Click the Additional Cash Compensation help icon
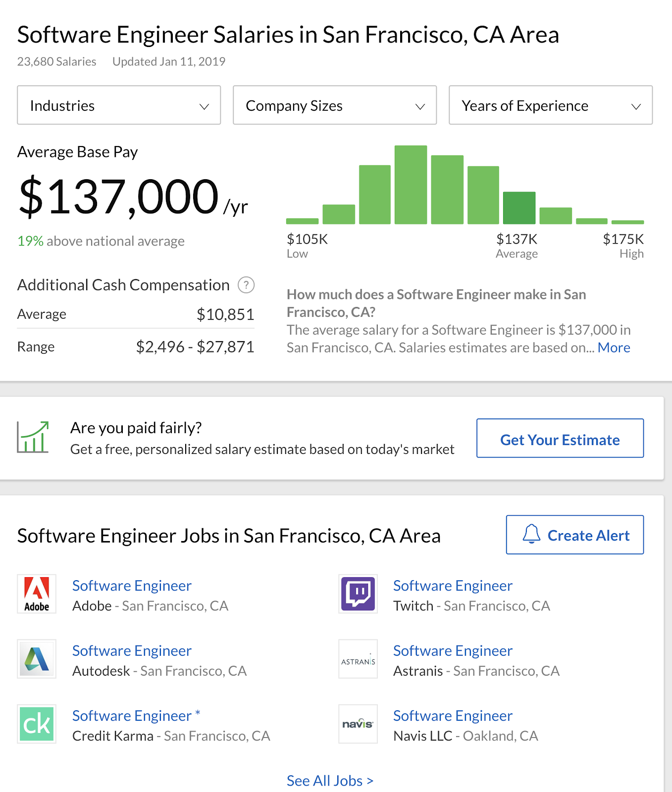 246,285
